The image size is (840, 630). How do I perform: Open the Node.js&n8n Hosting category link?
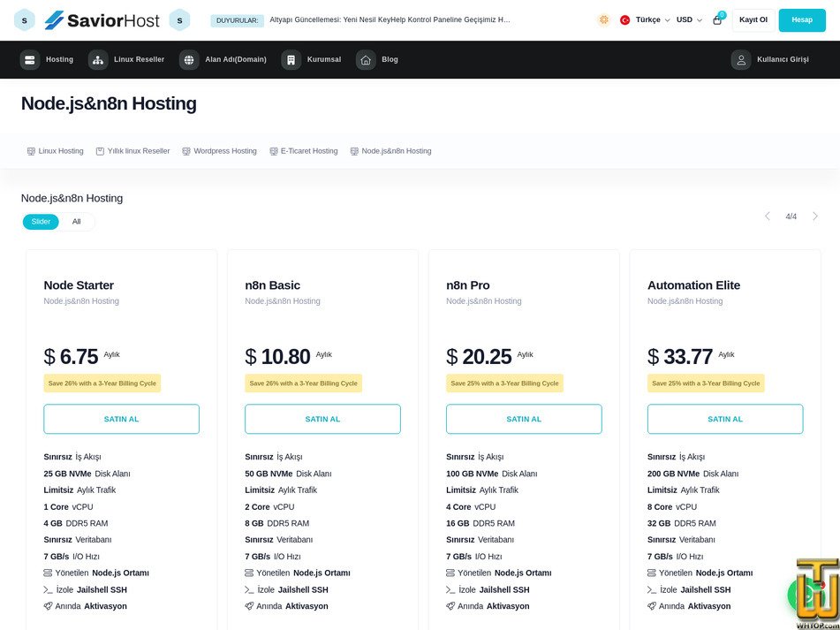click(391, 151)
